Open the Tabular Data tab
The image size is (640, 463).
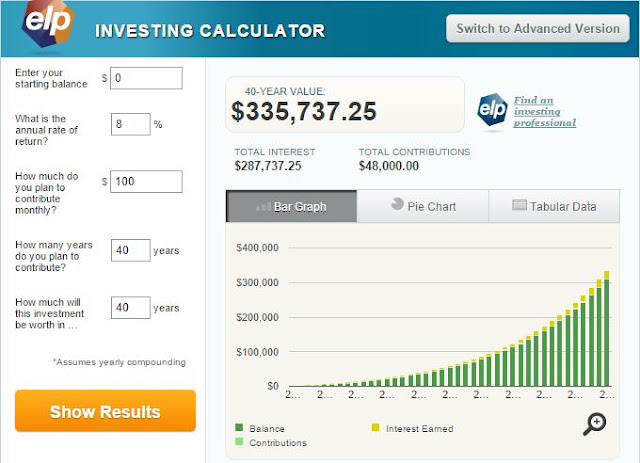tap(554, 206)
